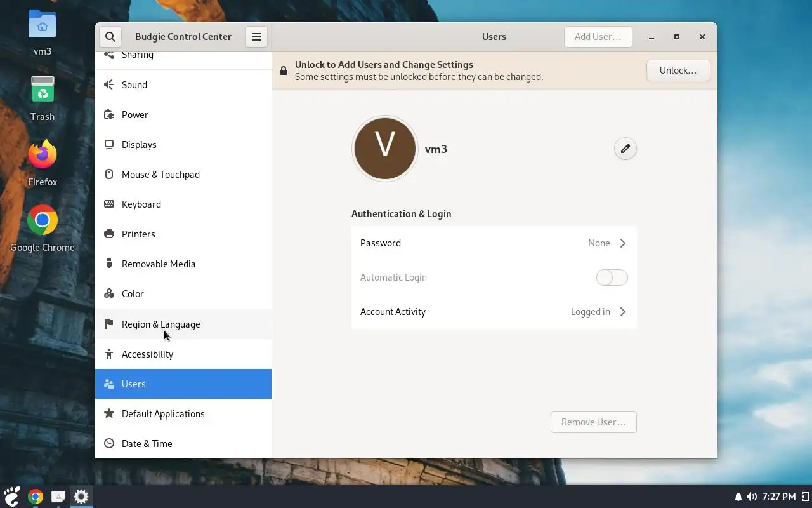The image size is (812, 508).
Task: Select Sound in the settings sidebar
Action: [x=183, y=84]
